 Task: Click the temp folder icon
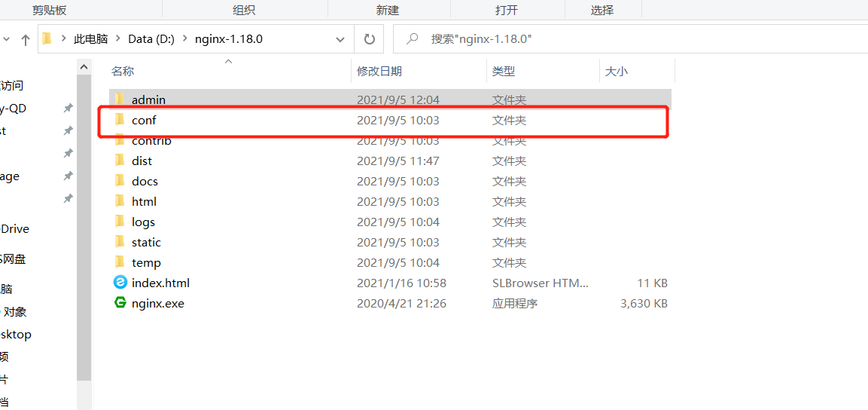point(120,262)
